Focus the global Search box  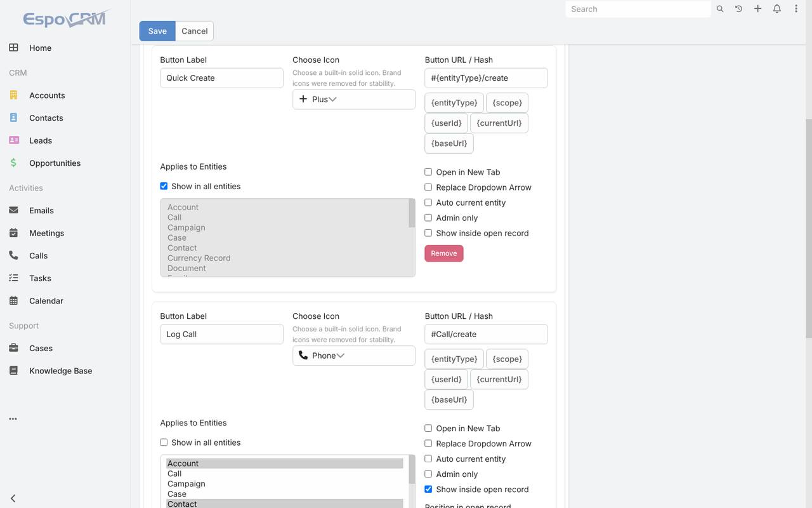click(x=638, y=9)
